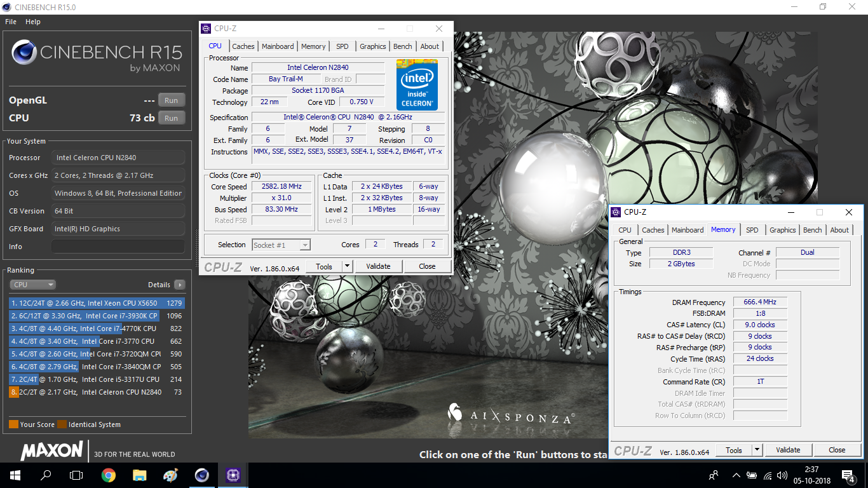Select the Core i7-3930K ranking row
Image resolution: width=868 pixels, height=488 pixels.
point(97,316)
